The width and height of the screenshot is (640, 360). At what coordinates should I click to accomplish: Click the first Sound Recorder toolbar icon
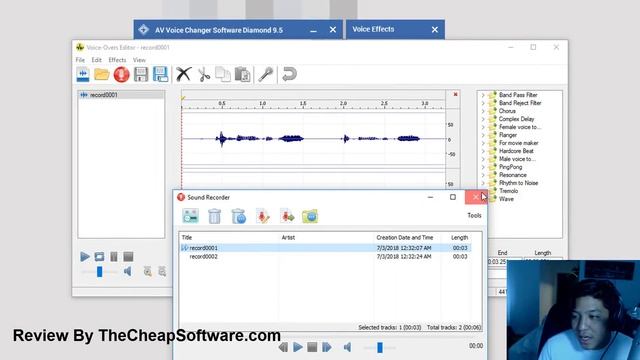[190, 216]
